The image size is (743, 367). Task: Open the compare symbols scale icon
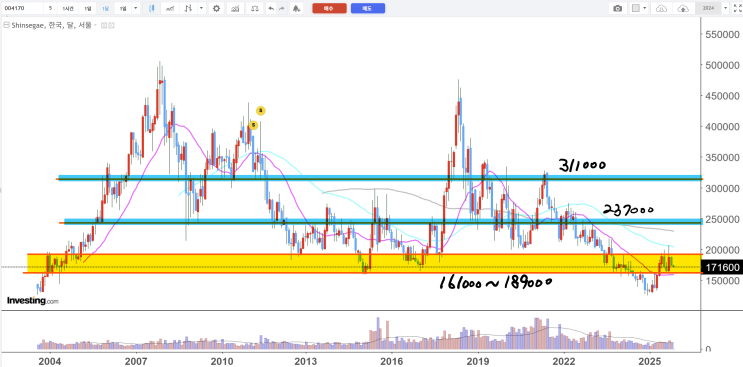255,8
